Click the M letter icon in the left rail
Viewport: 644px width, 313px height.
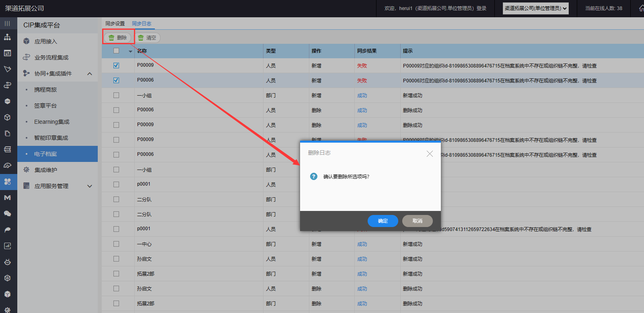[7, 198]
